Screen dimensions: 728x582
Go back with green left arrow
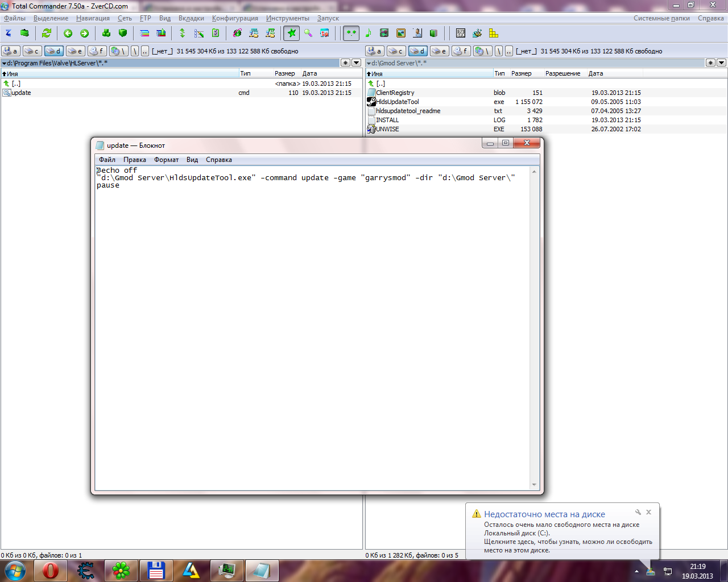tap(68, 33)
